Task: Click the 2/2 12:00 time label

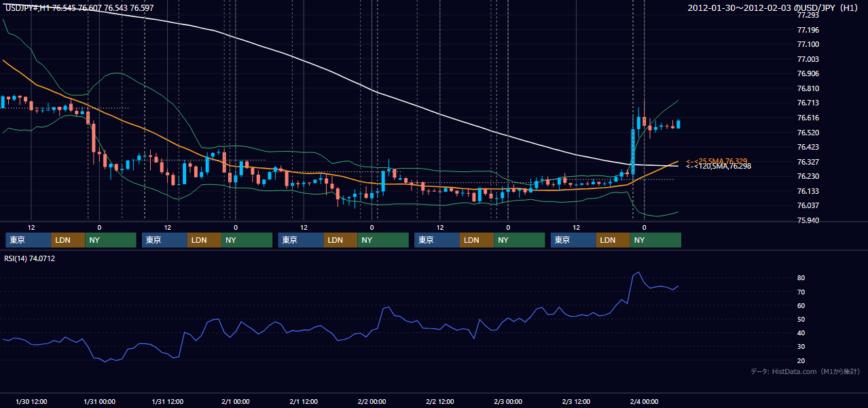Action: pyautogui.click(x=440, y=401)
